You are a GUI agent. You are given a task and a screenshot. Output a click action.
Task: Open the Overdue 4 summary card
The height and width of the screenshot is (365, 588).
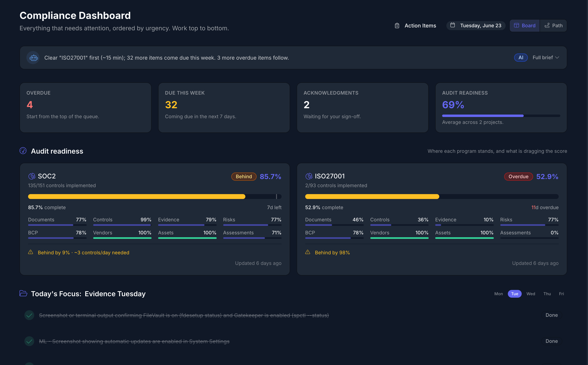[85, 108]
